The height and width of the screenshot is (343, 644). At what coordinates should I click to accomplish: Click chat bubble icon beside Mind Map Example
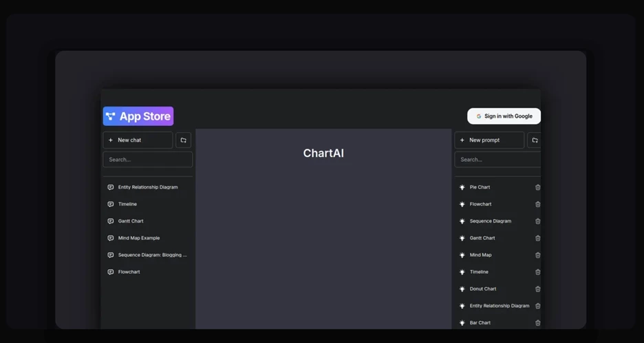[111, 238]
